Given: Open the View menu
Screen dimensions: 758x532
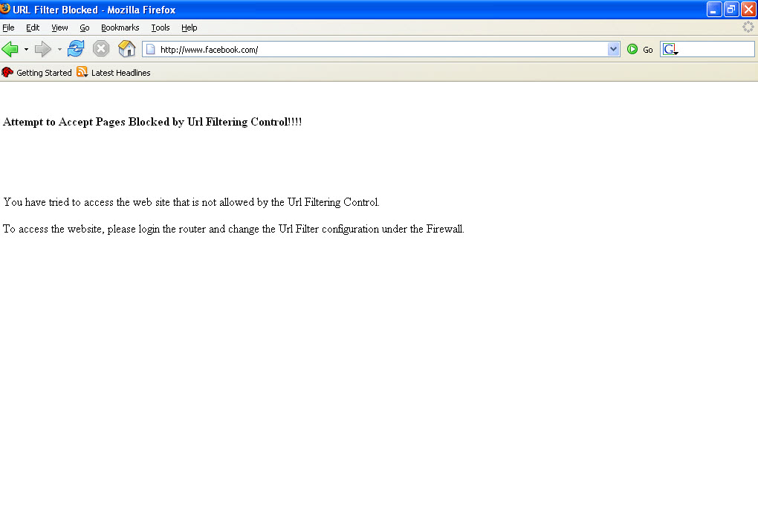Looking at the screenshot, I should (x=59, y=27).
